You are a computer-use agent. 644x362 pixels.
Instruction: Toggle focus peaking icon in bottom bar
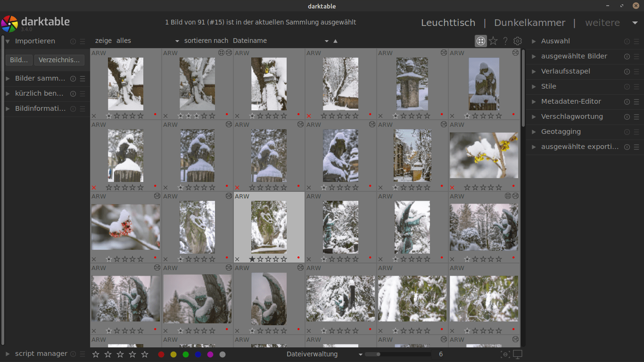pyautogui.click(x=505, y=354)
